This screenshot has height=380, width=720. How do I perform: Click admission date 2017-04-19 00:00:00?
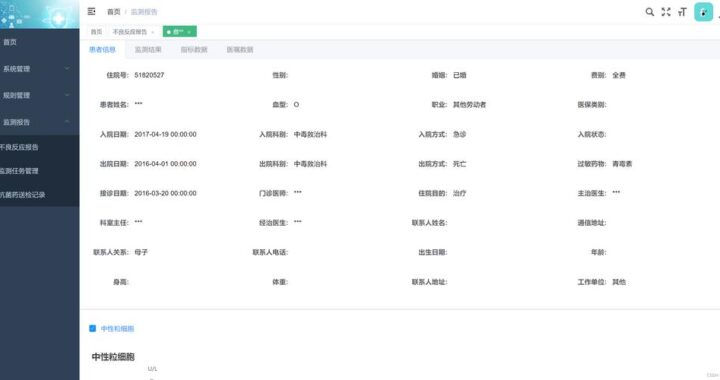[x=165, y=134]
